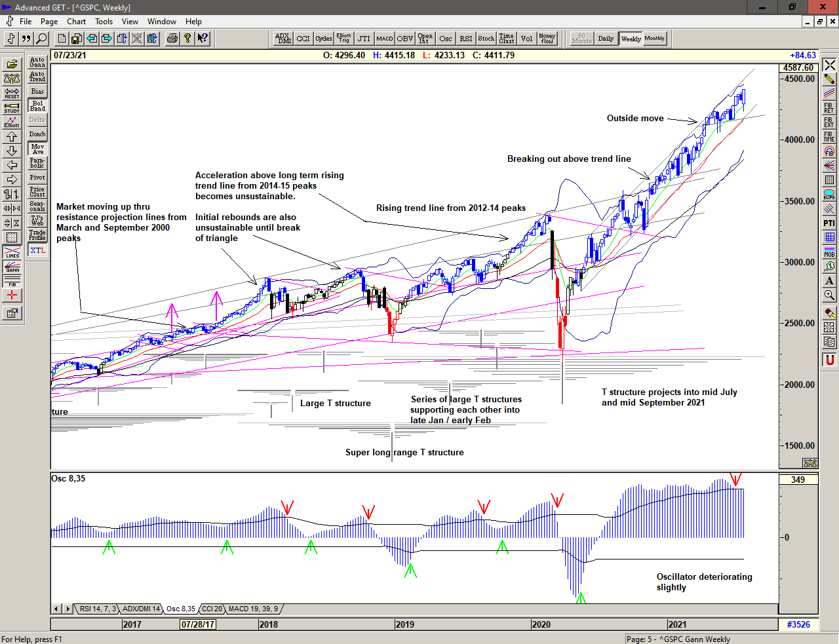This screenshot has height=644, width=839.
Task: Select the FIB RET retracement tool
Action: click(x=829, y=108)
